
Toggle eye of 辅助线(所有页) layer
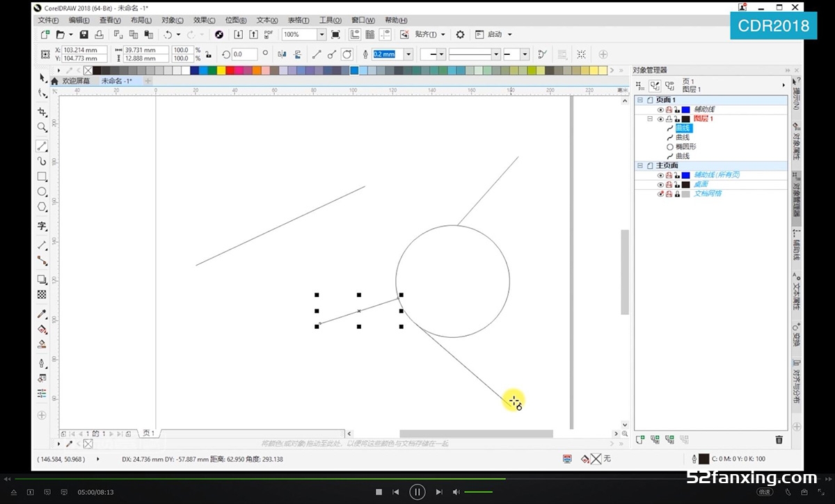click(660, 175)
